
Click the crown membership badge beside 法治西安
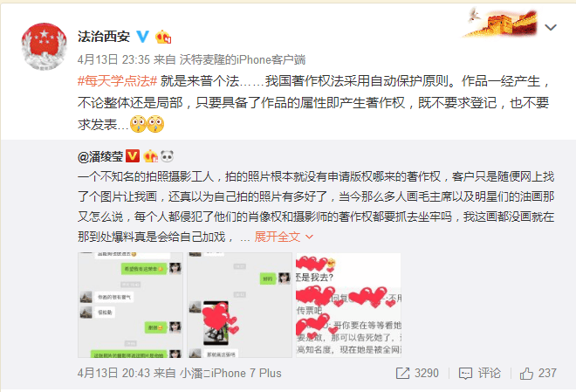click(163, 37)
